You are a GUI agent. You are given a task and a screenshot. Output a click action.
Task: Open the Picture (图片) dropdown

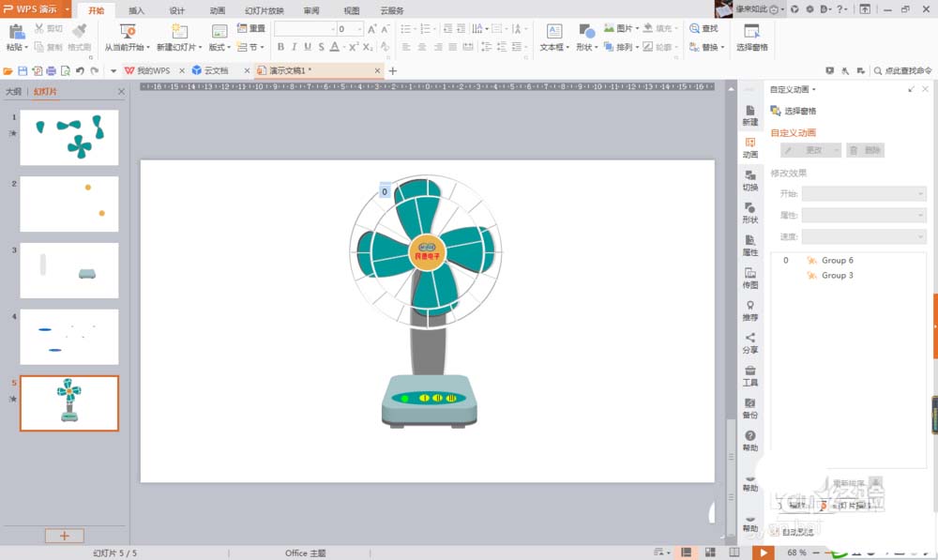tap(622, 28)
